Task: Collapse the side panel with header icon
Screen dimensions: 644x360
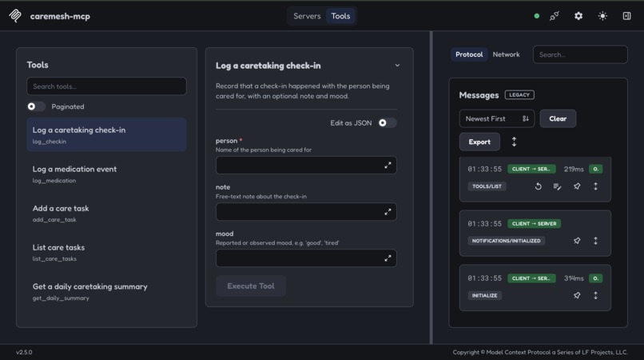Action: pos(626,16)
